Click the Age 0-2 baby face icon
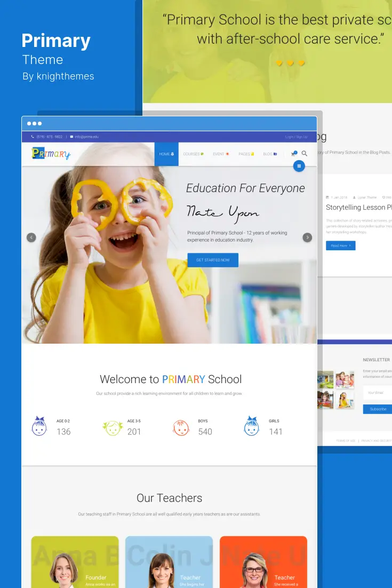The width and height of the screenshot is (392, 588). coord(39,426)
